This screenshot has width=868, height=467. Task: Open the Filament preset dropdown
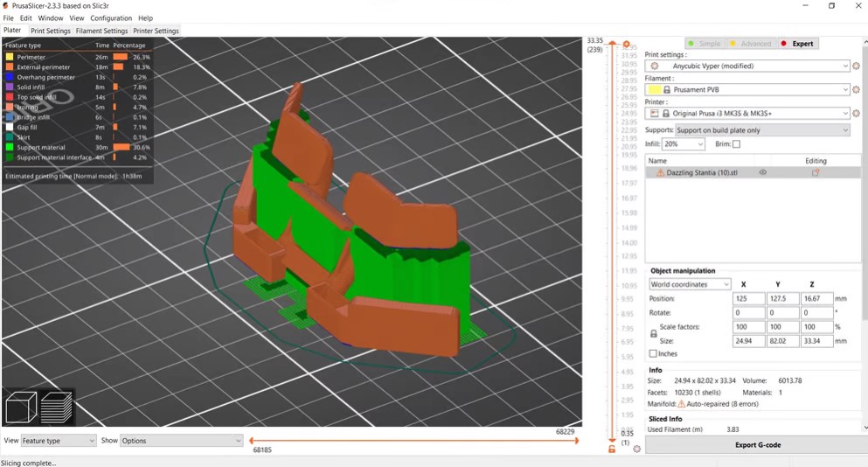pos(747,90)
